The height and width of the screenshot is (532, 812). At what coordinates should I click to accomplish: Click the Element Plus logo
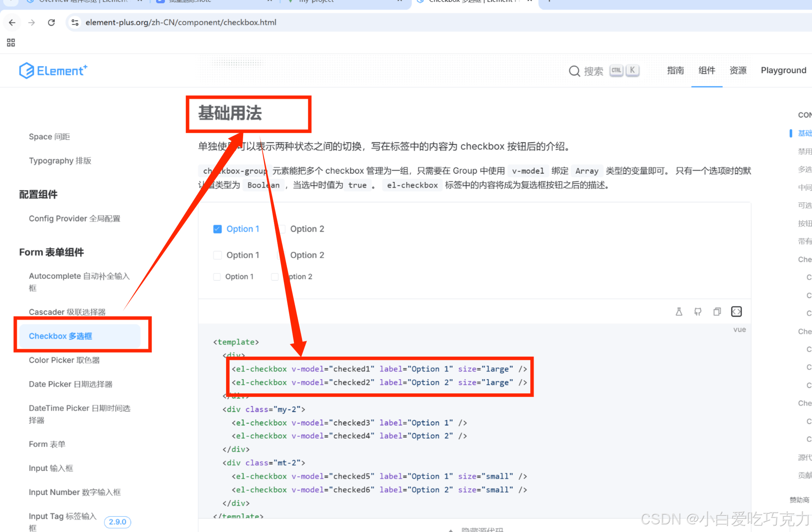coord(53,71)
